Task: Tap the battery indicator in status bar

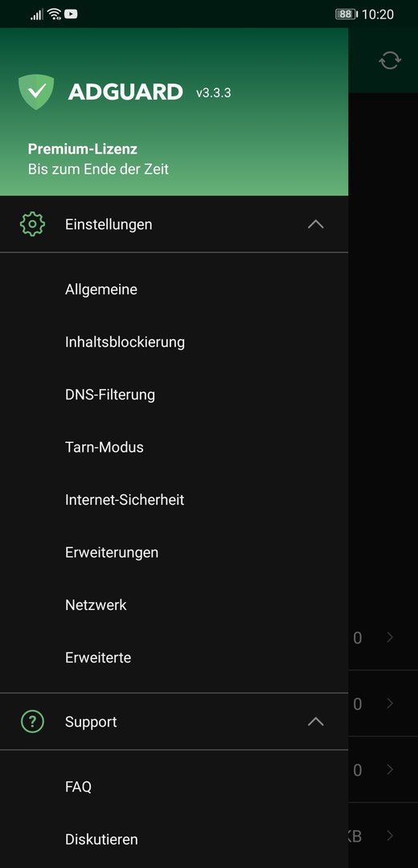Action: tap(346, 14)
